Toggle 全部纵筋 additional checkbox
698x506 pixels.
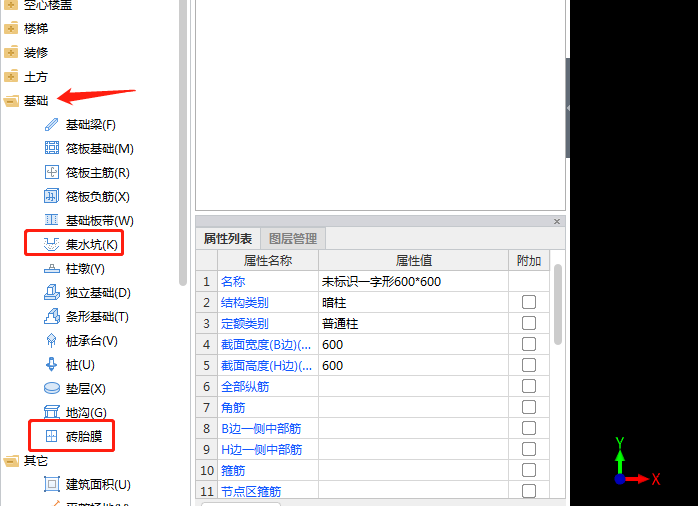point(529,386)
